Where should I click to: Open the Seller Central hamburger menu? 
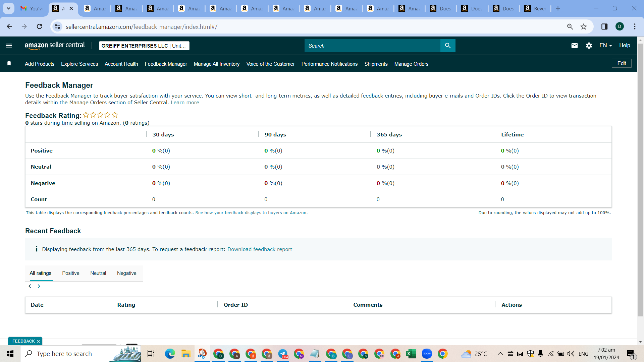pos(9,46)
